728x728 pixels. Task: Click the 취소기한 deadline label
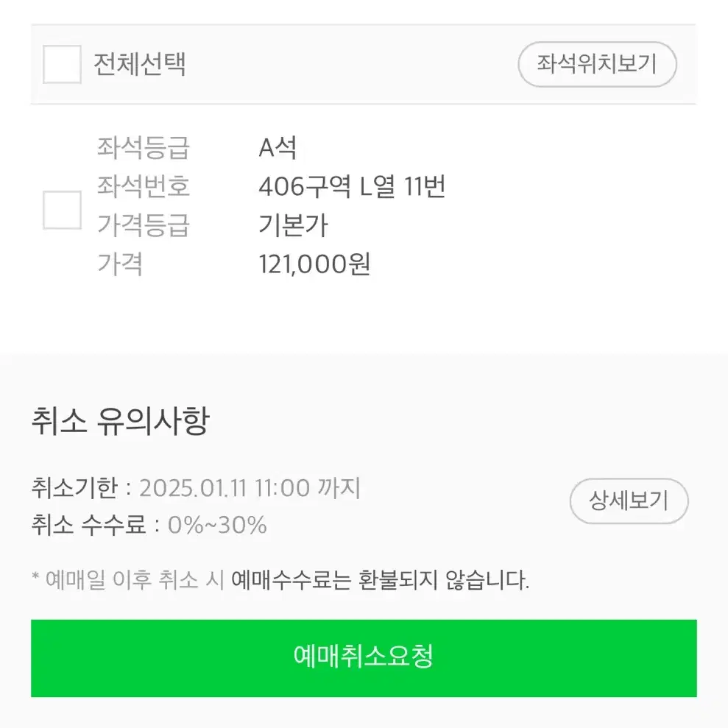click(74, 487)
